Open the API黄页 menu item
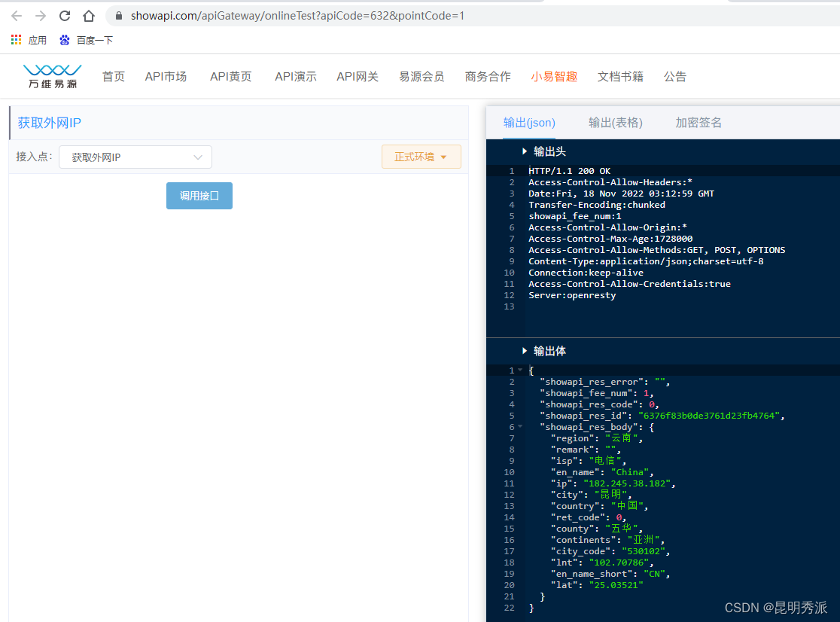The width and height of the screenshot is (840, 622). click(231, 77)
